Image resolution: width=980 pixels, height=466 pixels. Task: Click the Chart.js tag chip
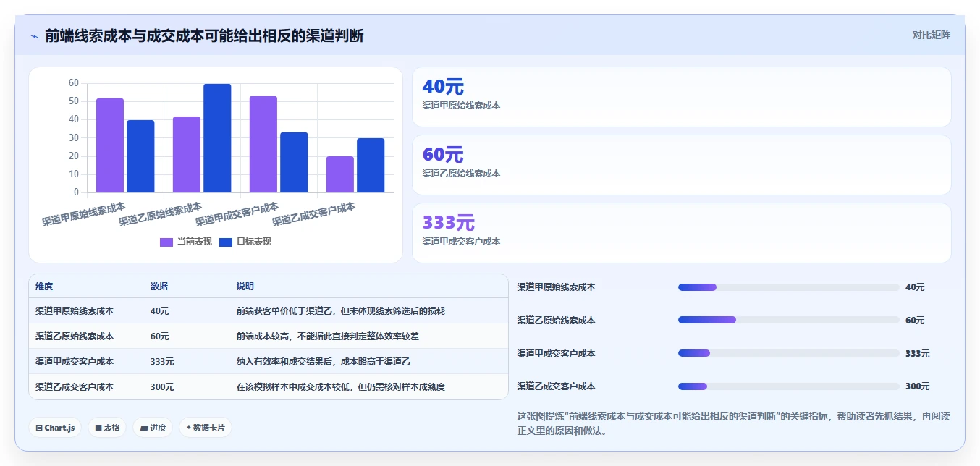[x=55, y=428]
